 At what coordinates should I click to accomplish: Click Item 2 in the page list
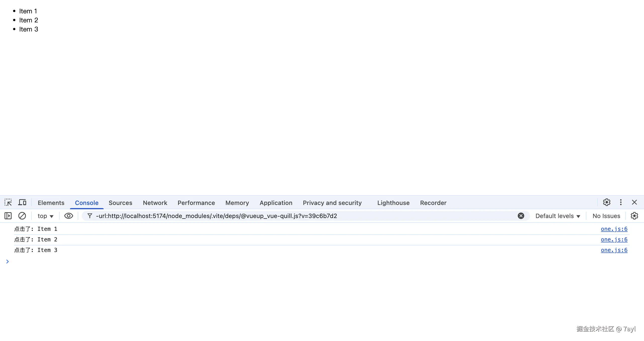tap(29, 20)
